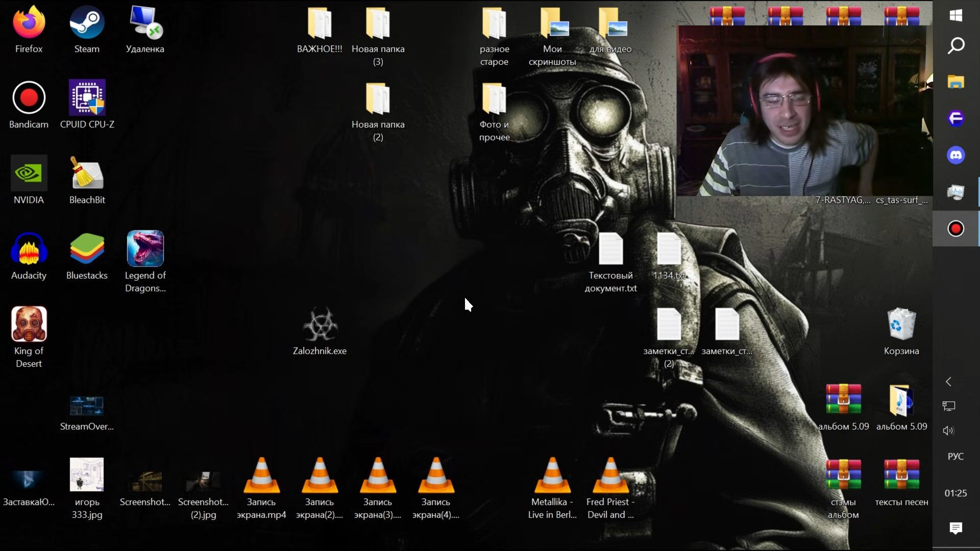The width and height of the screenshot is (980, 551).
Task: Select the Мои скриншоты folder
Action: (553, 37)
